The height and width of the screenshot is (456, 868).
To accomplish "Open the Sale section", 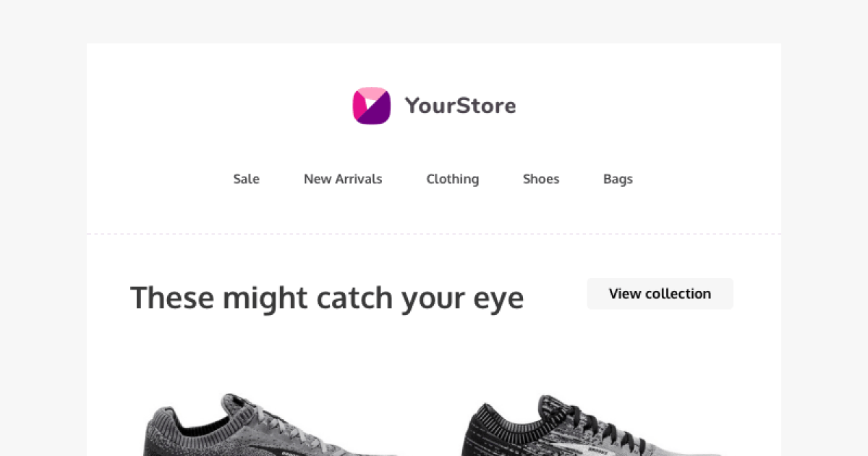I will tap(246, 179).
